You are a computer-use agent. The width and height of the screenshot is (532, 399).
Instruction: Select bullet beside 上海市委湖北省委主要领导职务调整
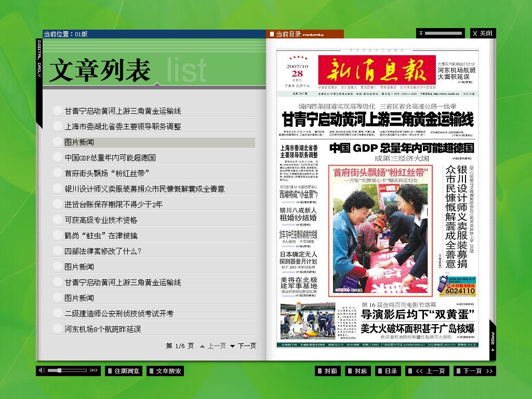tap(57, 126)
